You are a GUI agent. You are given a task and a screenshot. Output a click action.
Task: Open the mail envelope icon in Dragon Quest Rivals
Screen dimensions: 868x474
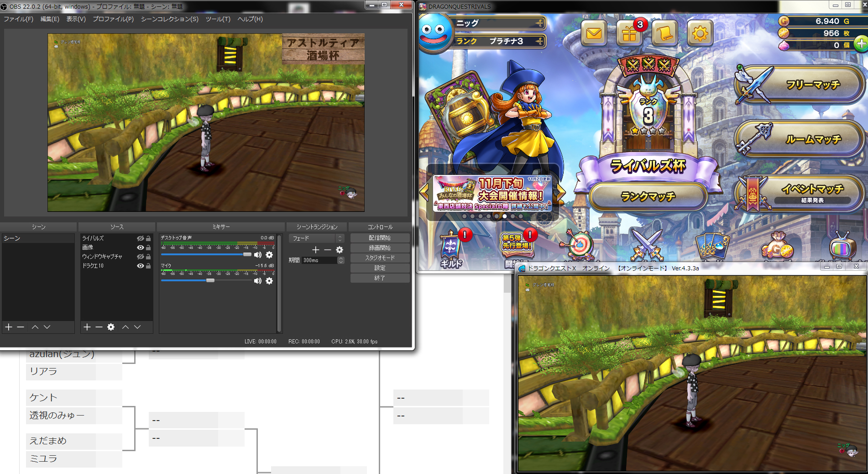594,33
